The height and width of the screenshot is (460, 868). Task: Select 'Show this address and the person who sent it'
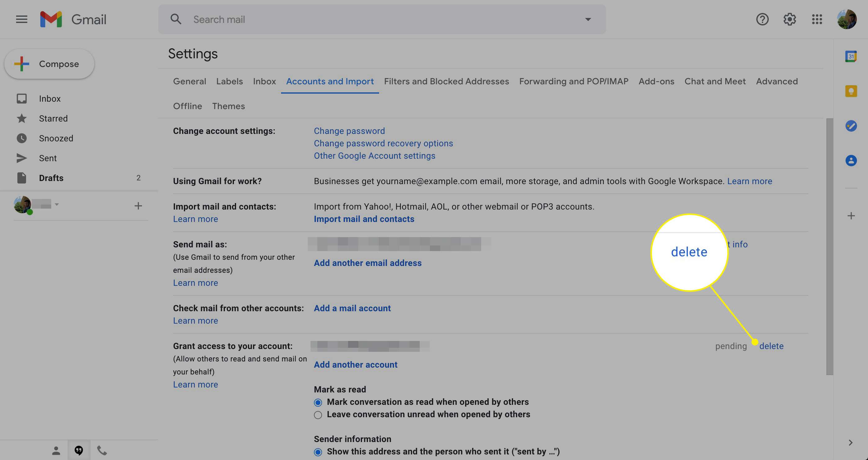318,451
